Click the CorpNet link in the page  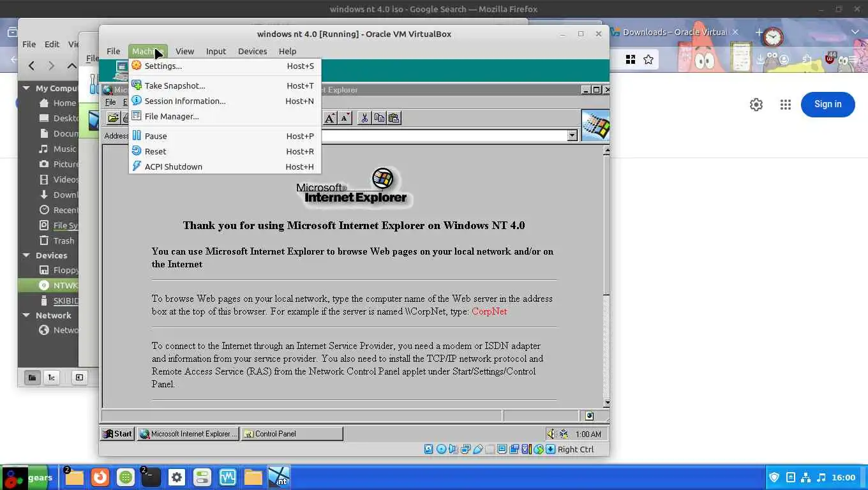pos(489,311)
